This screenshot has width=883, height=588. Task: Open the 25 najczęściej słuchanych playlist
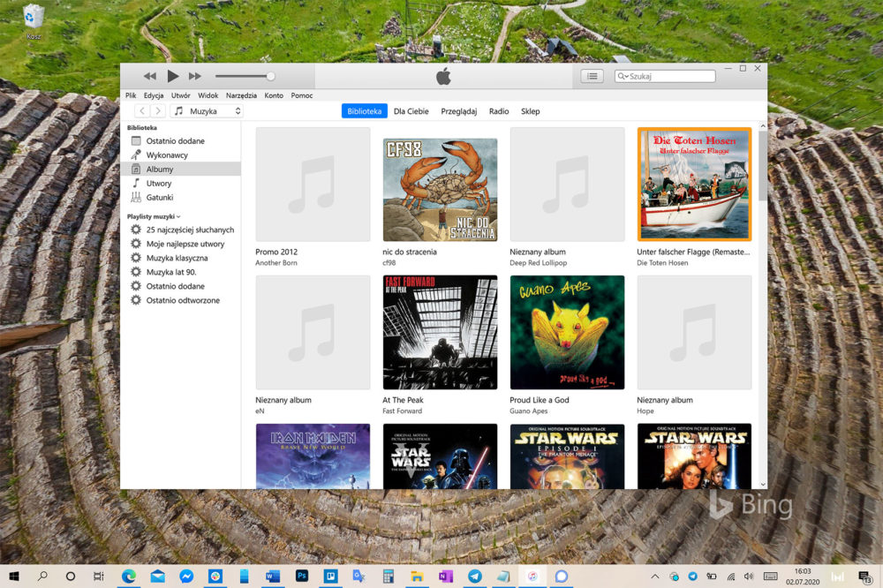click(x=181, y=230)
